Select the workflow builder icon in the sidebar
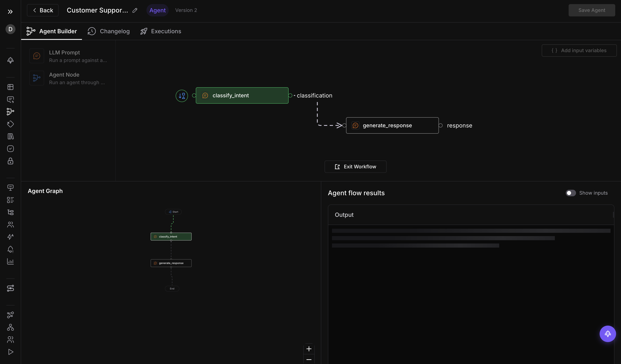The width and height of the screenshot is (621, 364). (x=10, y=112)
